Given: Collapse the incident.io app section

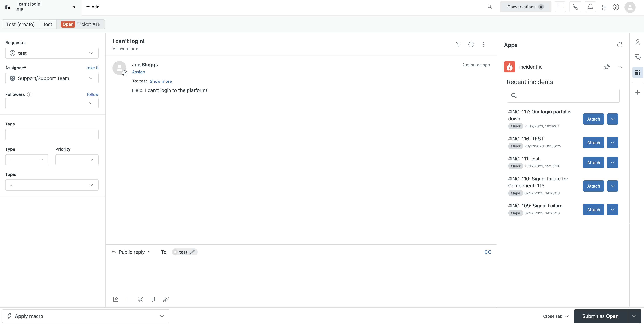Looking at the screenshot, I should [x=619, y=67].
